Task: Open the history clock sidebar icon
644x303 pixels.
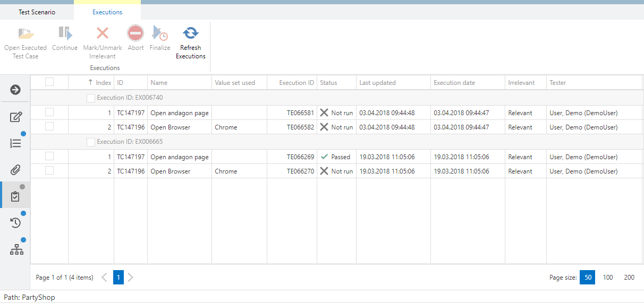Action: [16, 223]
